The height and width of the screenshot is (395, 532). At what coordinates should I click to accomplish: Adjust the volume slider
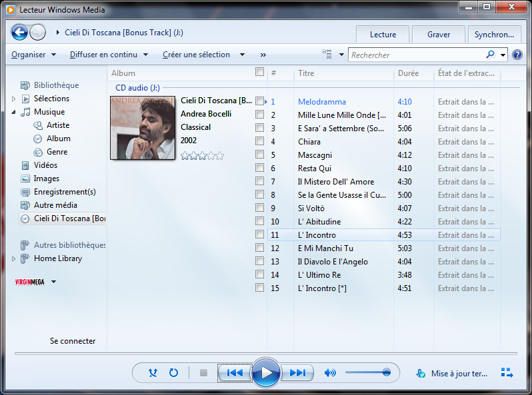click(x=368, y=372)
